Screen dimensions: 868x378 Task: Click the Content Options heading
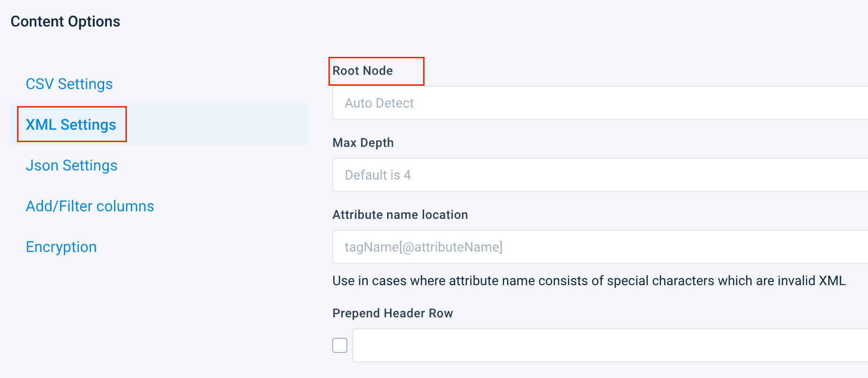(x=65, y=21)
